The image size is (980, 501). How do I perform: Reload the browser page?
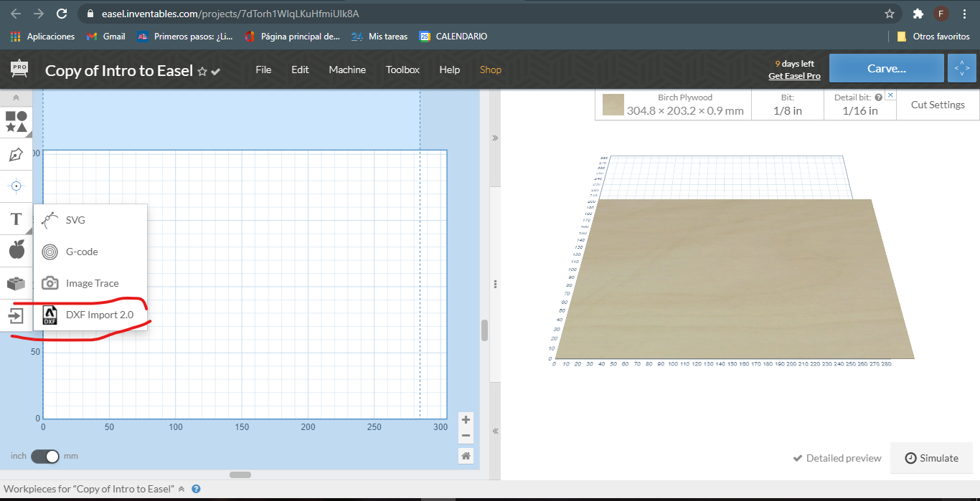tap(62, 14)
